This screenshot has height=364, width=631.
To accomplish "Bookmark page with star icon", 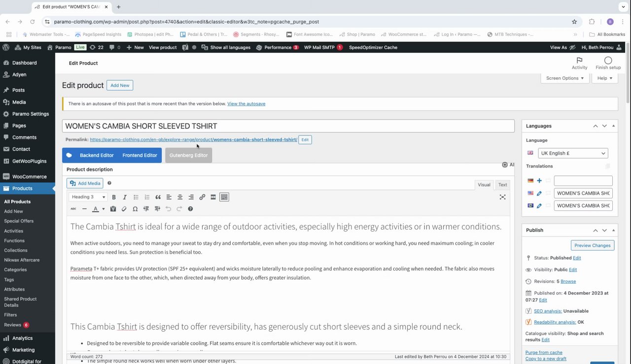I will click(574, 22).
